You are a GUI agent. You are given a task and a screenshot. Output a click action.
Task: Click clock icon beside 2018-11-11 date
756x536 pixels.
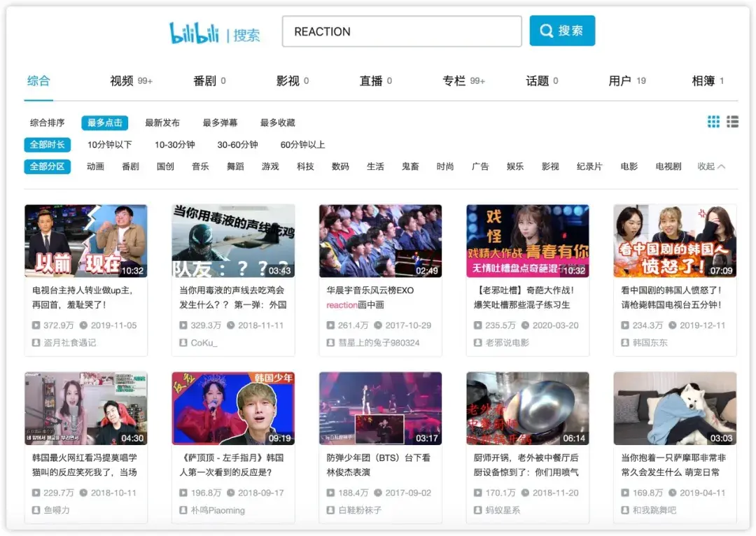[x=231, y=325]
